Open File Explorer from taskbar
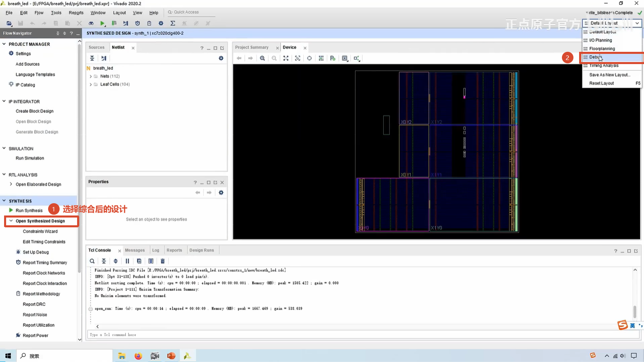Viewport: 644px width, 362px height. point(122,356)
